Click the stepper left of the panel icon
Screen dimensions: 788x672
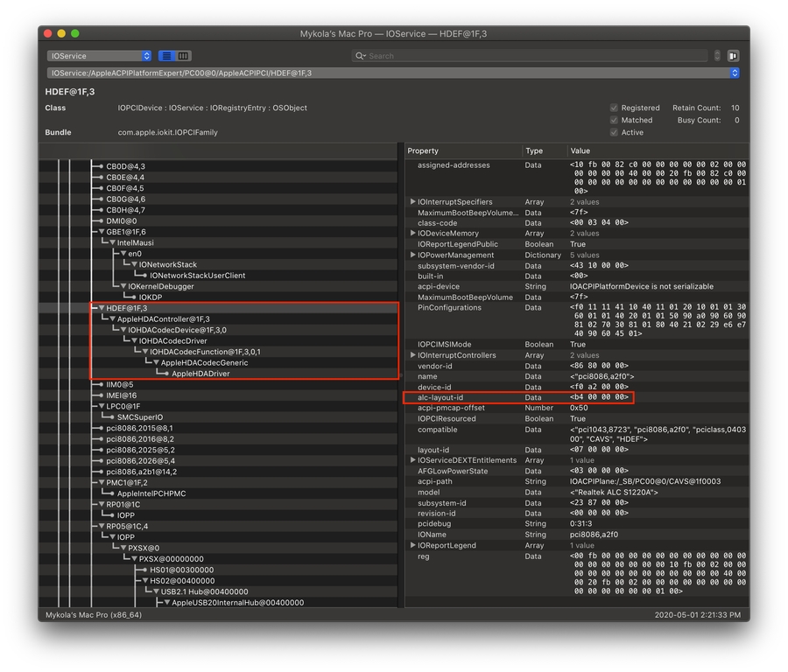coord(717,56)
